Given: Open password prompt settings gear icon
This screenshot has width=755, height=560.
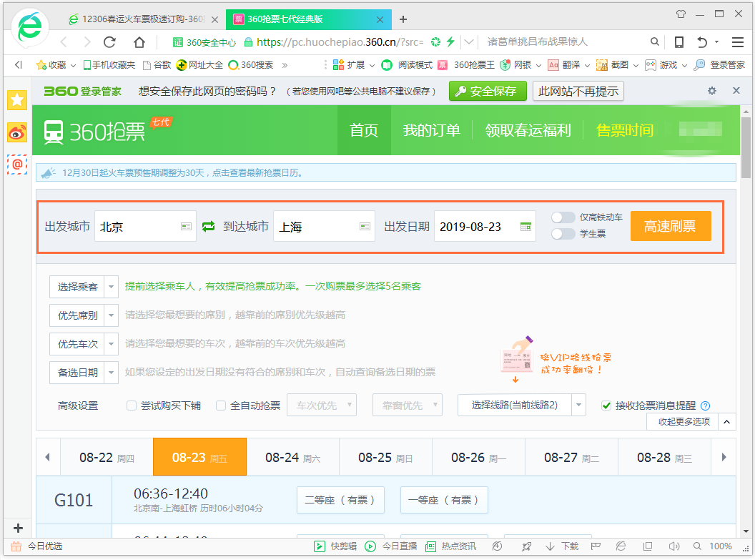Looking at the screenshot, I should tap(711, 91).
